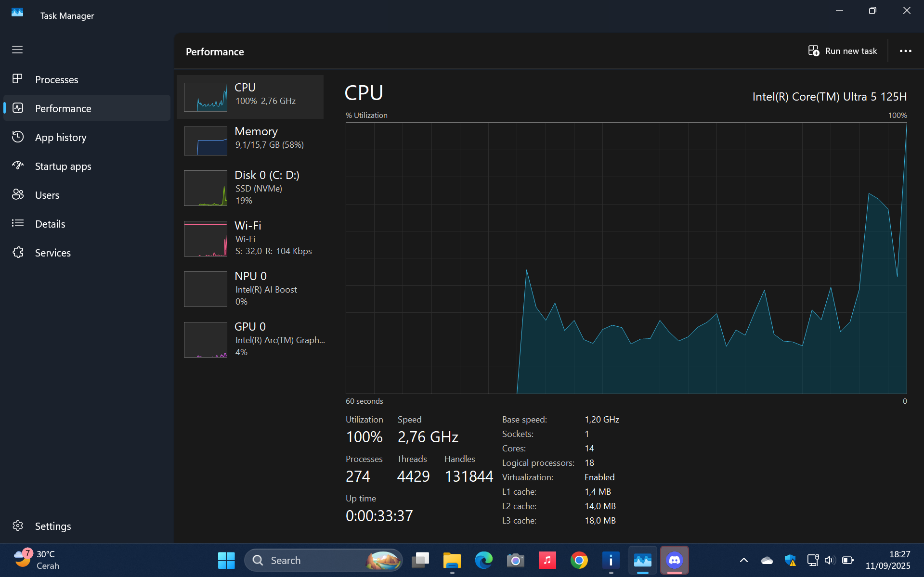Click the Intel(R) Core(TM) Ultra 5 125H text
The image size is (924, 577).
click(829, 97)
